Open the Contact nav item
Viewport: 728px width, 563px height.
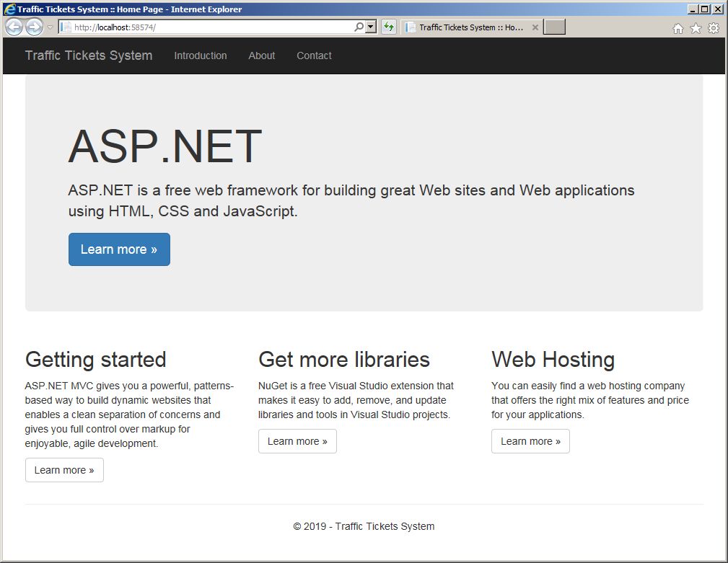[x=315, y=56]
